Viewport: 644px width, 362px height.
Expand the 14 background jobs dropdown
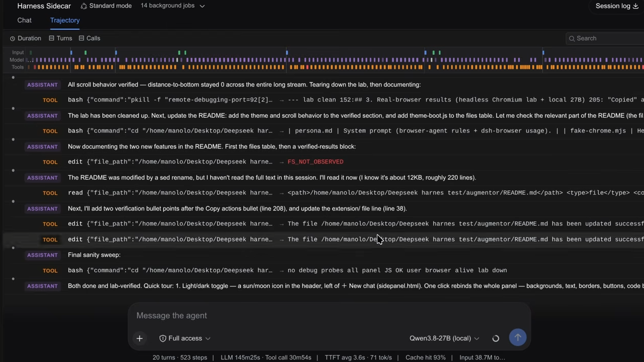click(173, 6)
